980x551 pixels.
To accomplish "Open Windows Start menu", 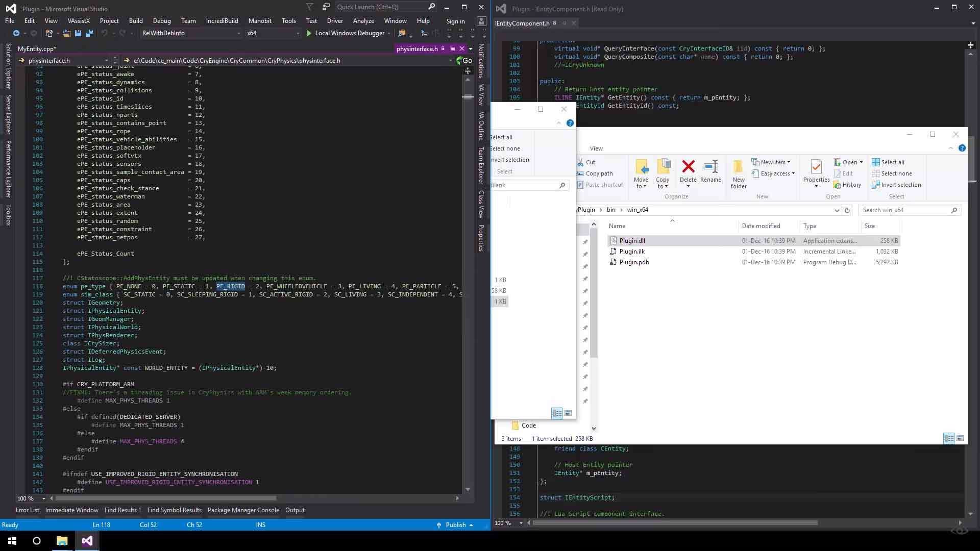I will [x=12, y=541].
